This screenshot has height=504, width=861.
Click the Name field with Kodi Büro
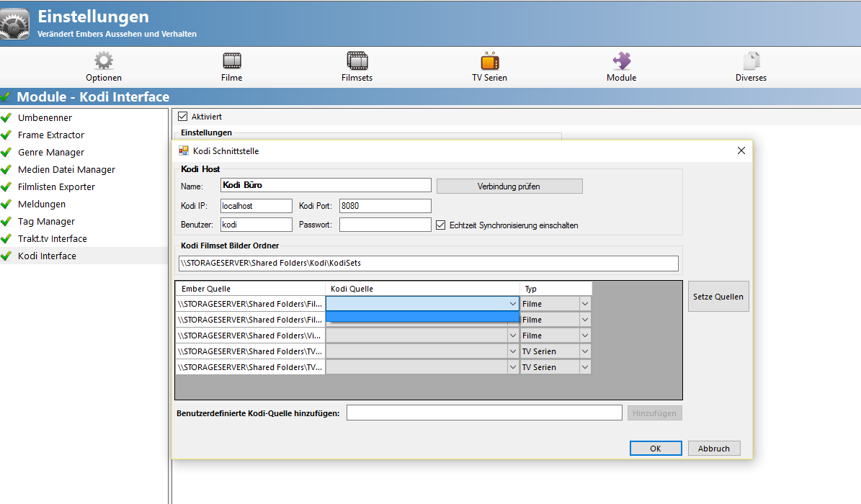[326, 185]
